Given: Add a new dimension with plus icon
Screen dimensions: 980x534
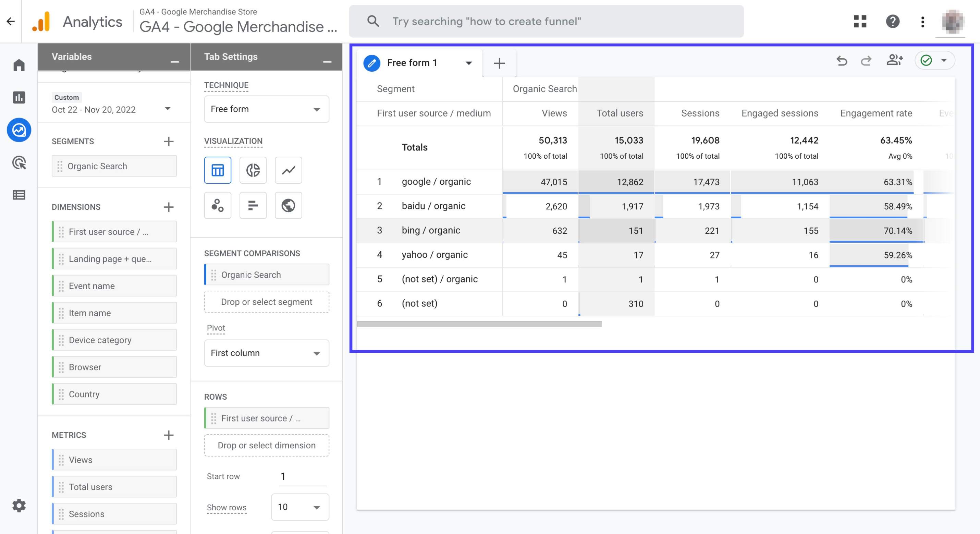Looking at the screenshot, I should click(x=169, y=207).
